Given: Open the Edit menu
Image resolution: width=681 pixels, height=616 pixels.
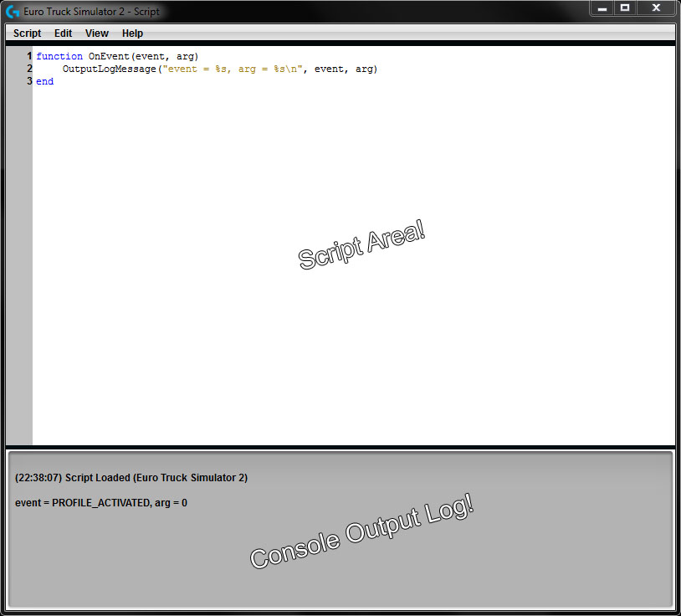Looking at the screenshot, I should [x=63, y=33].
